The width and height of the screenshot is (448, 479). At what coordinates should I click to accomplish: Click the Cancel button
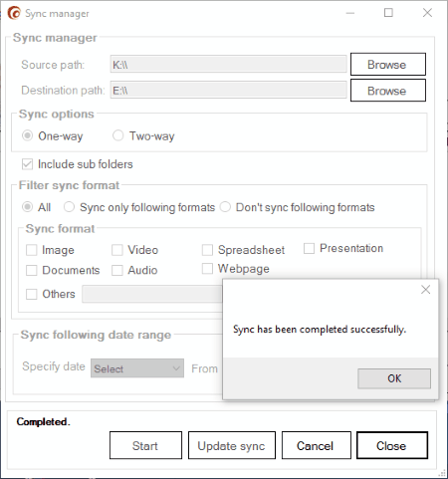coord(317,445)
